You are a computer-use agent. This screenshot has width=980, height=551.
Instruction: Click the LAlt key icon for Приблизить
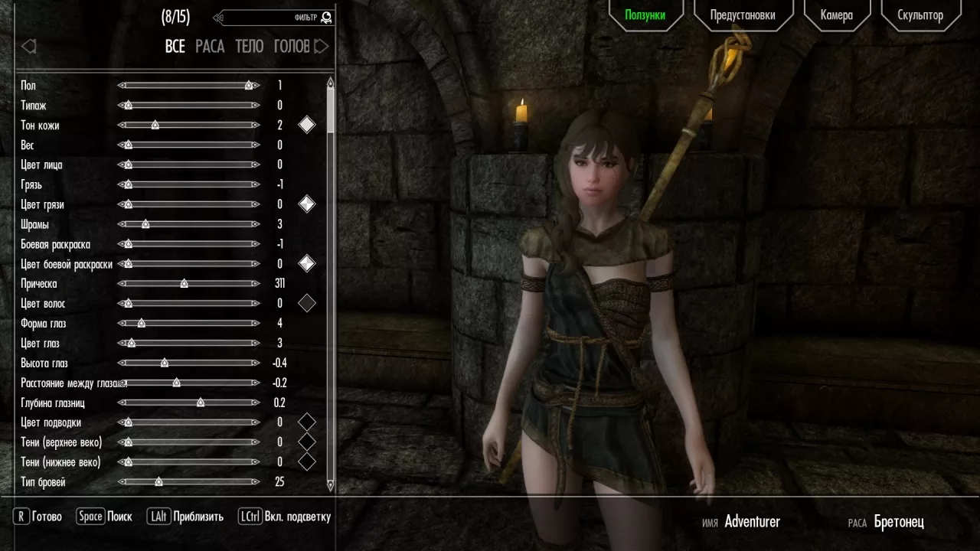click(x=159, y=517)
